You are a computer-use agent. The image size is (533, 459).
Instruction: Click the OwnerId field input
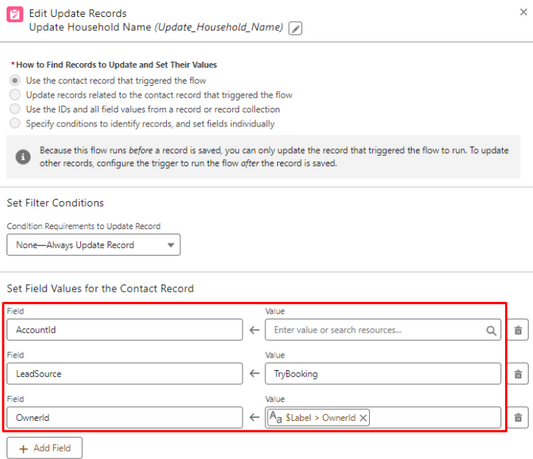coord(124,418)
